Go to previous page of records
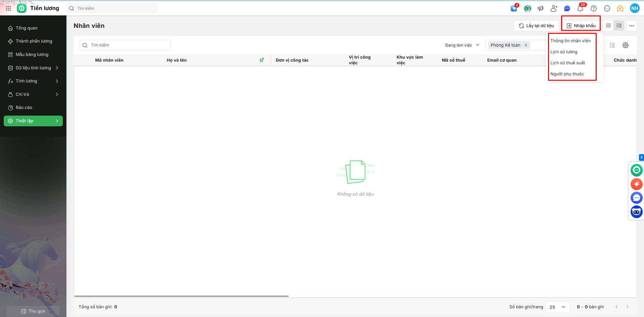The height and width of the screenshot is (317, 644). (616, 307)
